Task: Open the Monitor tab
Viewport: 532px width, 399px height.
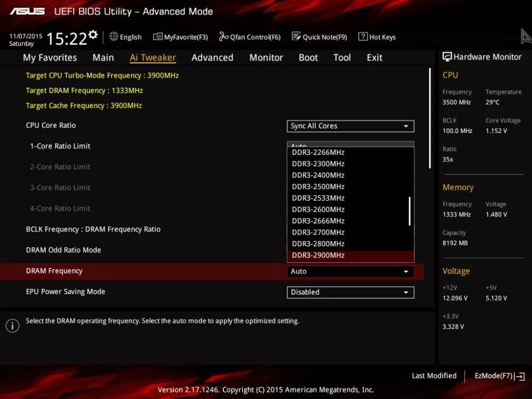Action: tap(266, 57)
